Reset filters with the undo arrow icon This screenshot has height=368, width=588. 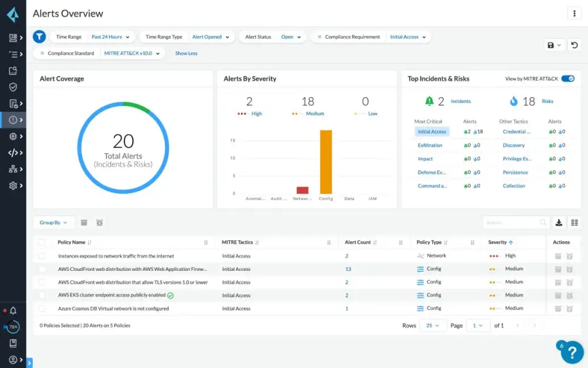(x=574, y=45)
